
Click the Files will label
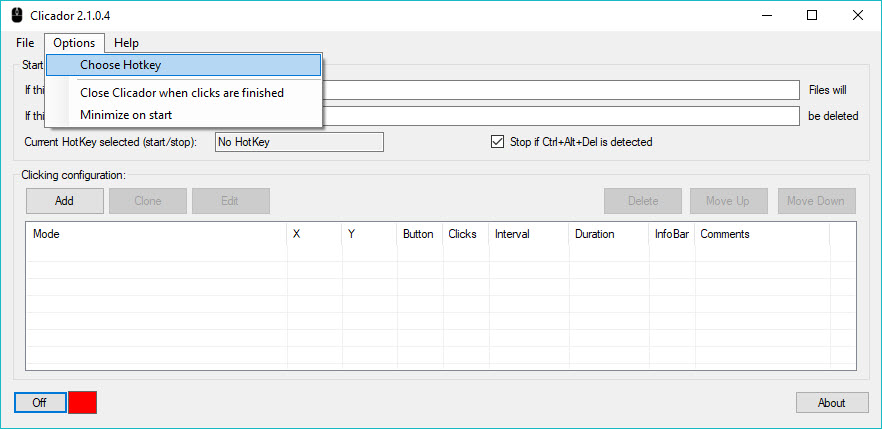[827, 90]
